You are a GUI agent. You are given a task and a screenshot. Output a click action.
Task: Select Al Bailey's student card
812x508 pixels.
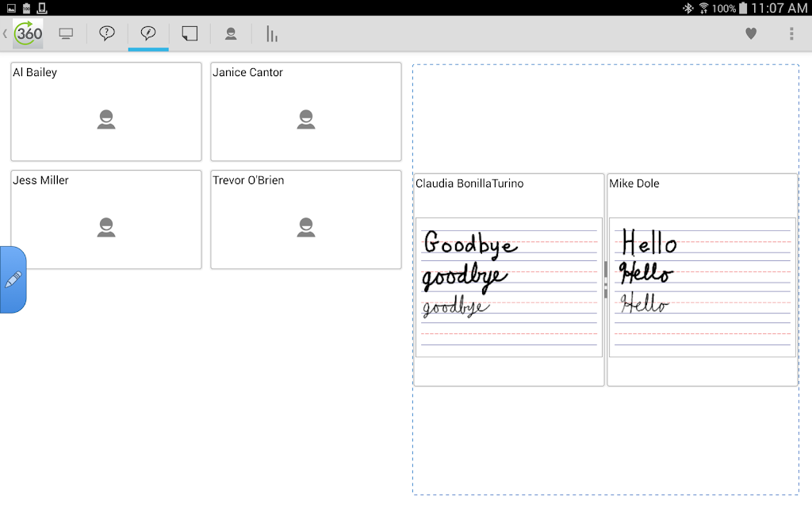[106, 111]
